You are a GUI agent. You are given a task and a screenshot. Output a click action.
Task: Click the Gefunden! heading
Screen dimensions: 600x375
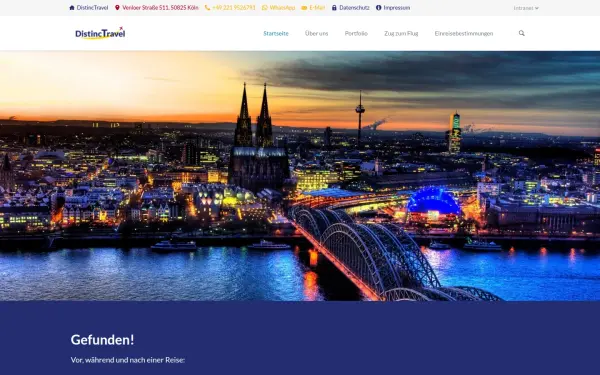pos(103,340)
